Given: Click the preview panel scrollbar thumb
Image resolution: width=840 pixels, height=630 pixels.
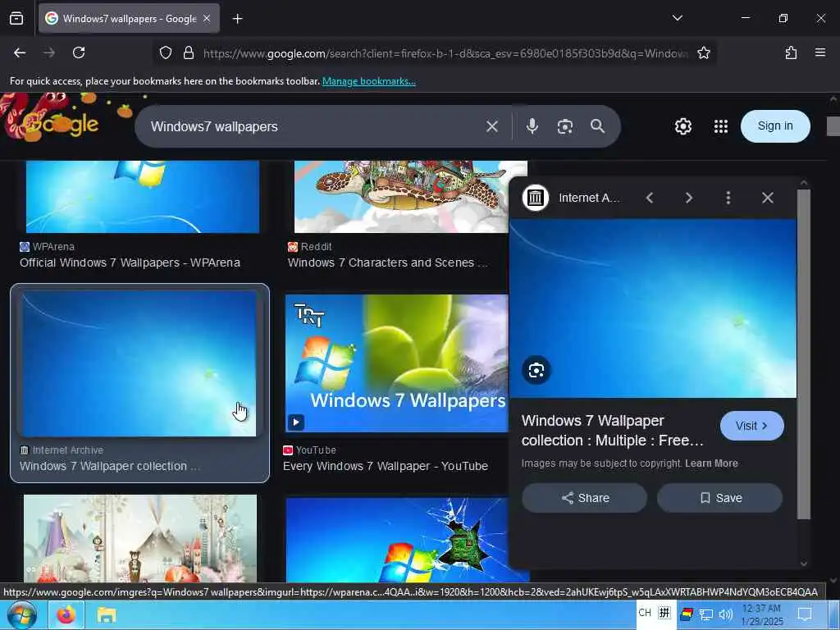Looking at the screenshot, I should 804,354.
